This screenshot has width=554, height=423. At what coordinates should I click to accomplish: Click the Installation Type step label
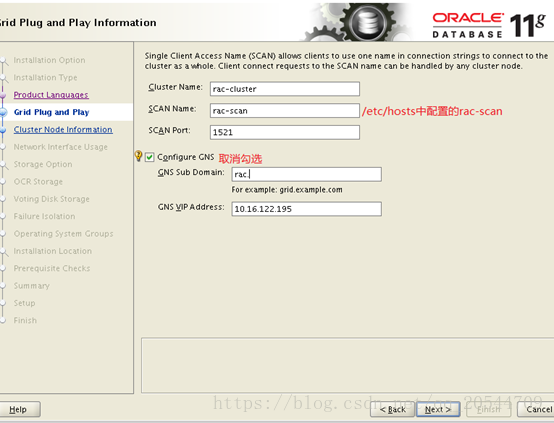point(45,77)
